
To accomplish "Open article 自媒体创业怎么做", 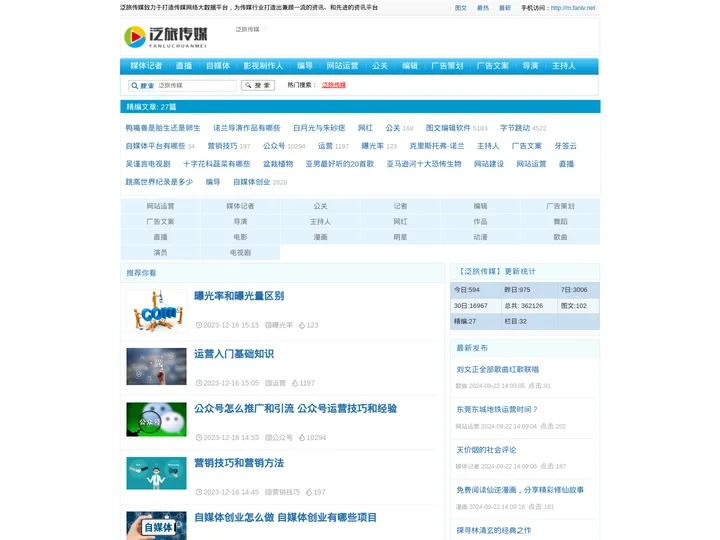I will [x=285, y=518].
